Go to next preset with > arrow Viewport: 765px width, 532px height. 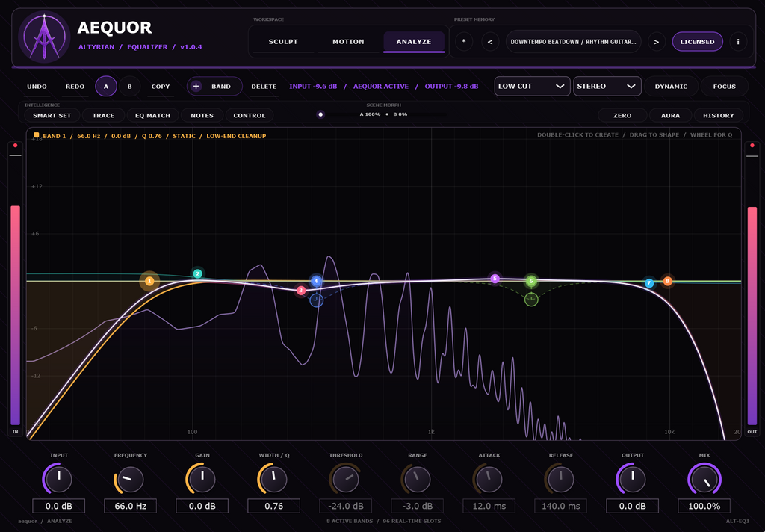click(x=657, y=42)
